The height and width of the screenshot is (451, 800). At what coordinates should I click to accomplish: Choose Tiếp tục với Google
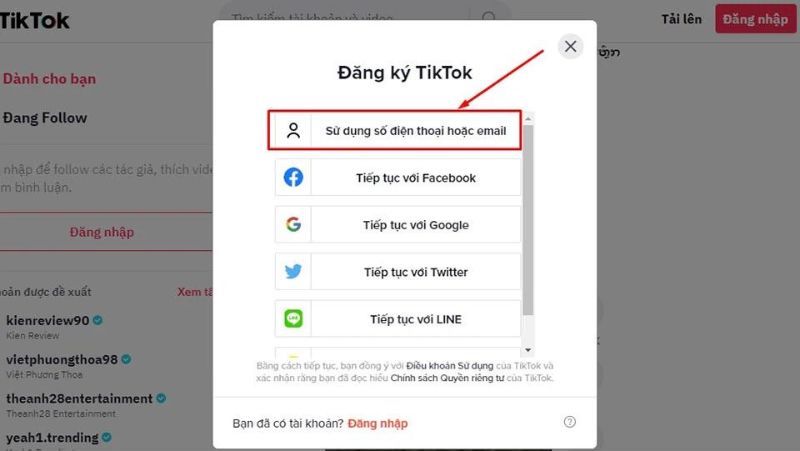click(x=398, y=224)
